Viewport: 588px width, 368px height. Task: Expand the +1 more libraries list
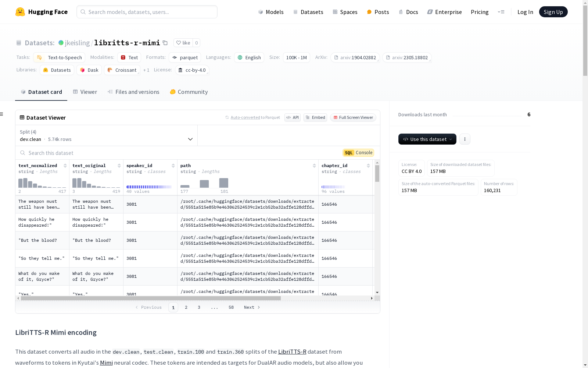[146, 70]
